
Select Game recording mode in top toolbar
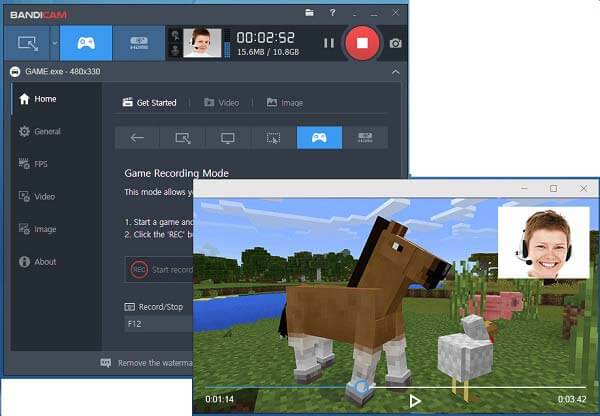[86, 43]
